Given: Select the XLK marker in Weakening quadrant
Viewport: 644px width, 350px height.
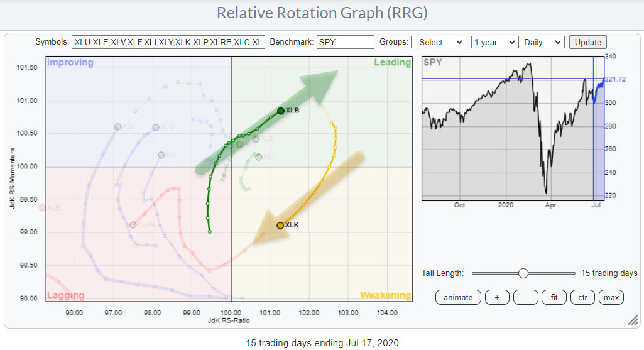Looking at the screenshot, I should pyautogui.click(x=280, y=225).
